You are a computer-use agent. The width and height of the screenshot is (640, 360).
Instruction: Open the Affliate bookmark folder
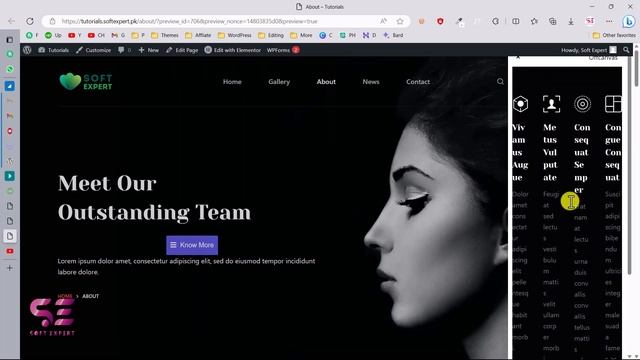tap(198, 36)
